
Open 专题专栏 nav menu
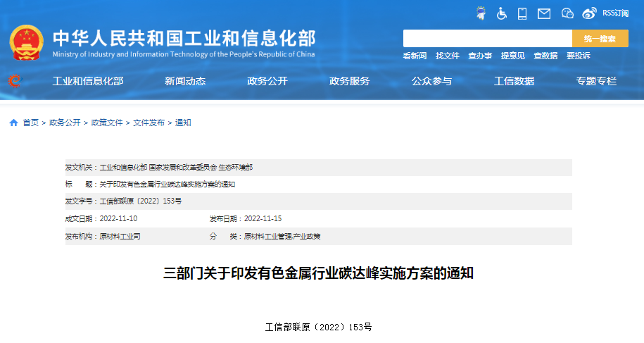tap(596, 81)
